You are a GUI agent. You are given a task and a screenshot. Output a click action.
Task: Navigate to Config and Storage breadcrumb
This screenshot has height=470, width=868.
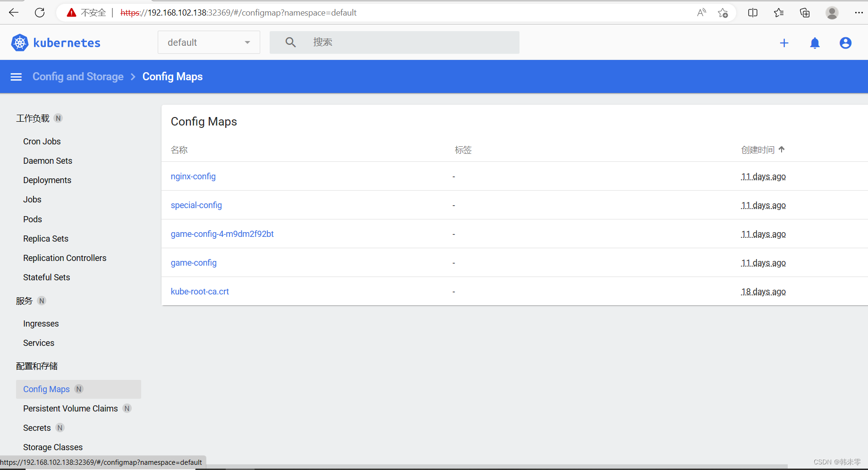tap(77, 76)
